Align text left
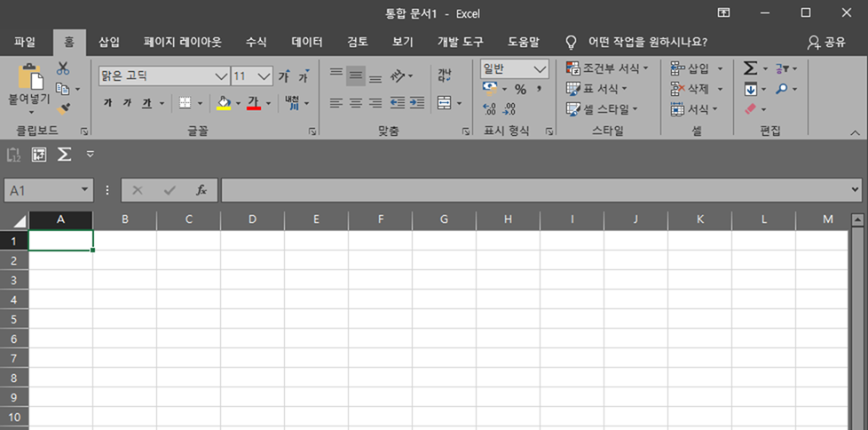 [336, 103]
